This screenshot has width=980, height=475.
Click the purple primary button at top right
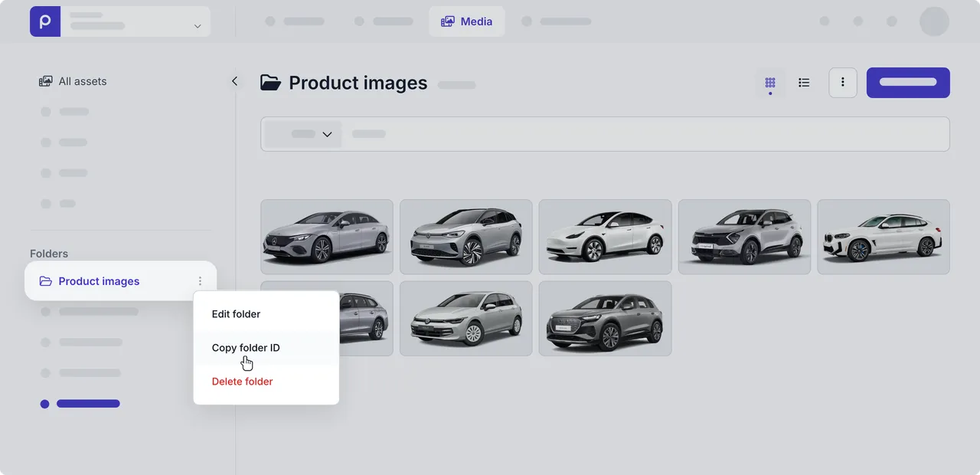(x=908, y=83)
